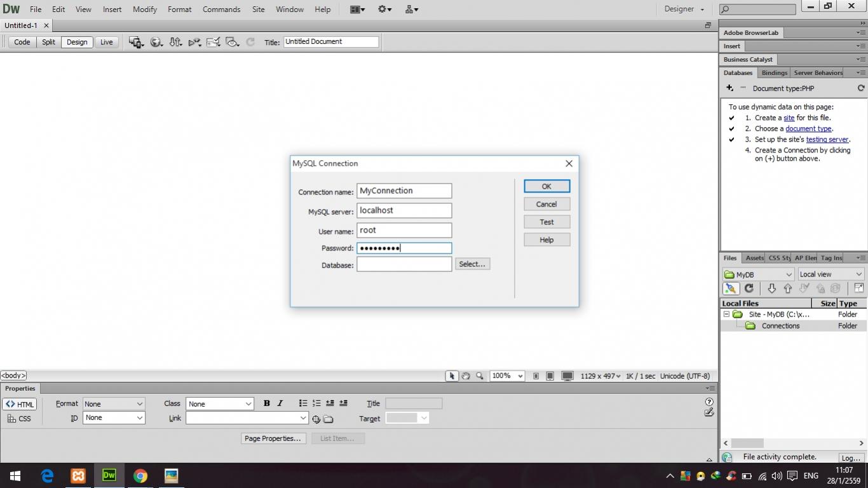Click Browse for File folder icon beside Link
This screenshot has width=868, height=488.
coord(328,419)
